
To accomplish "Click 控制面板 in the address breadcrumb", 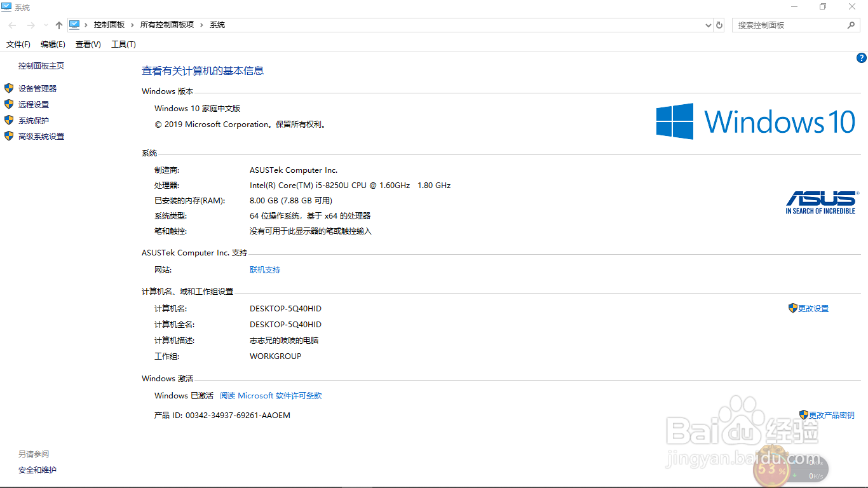I will (x=109, y=25).
